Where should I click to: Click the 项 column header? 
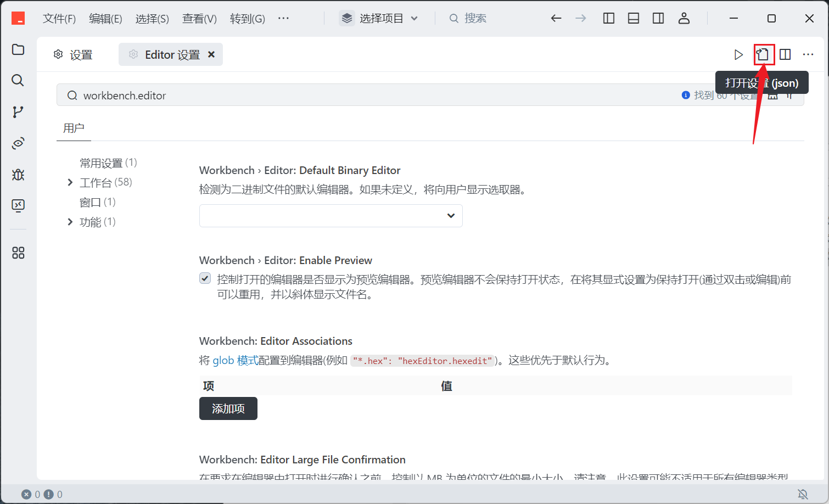pos(209,386)
